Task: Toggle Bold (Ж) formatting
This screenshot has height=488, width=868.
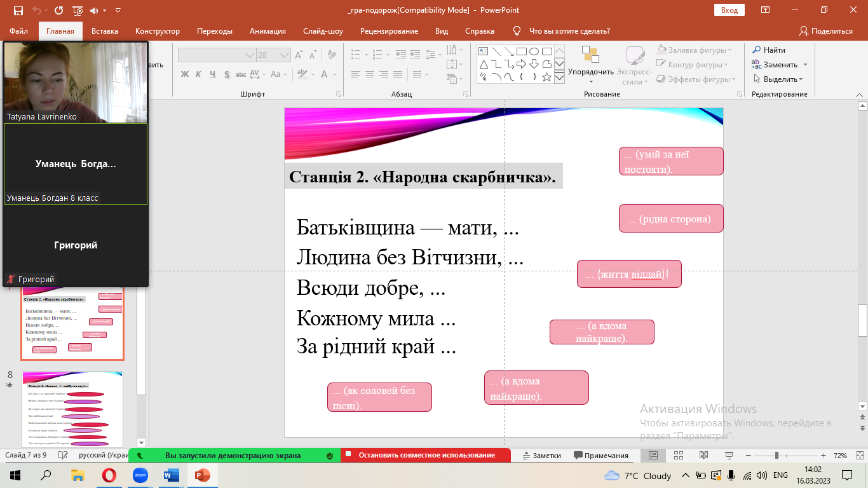Action: coord(185,74)
